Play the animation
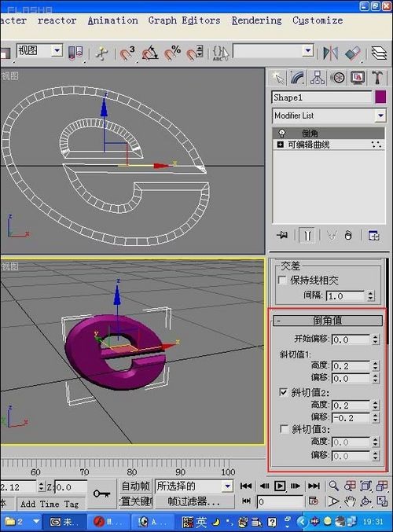The image size is (393, 532). (x=280, y=486)
